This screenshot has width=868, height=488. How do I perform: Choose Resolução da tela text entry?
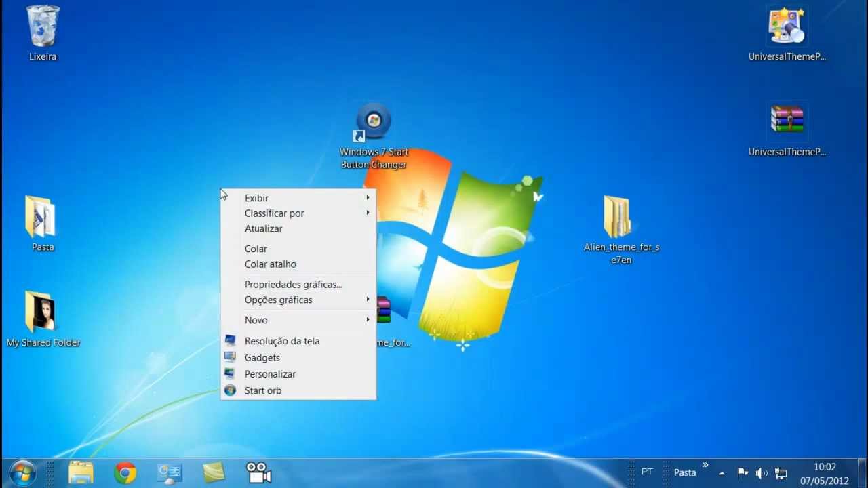[282, 341]
